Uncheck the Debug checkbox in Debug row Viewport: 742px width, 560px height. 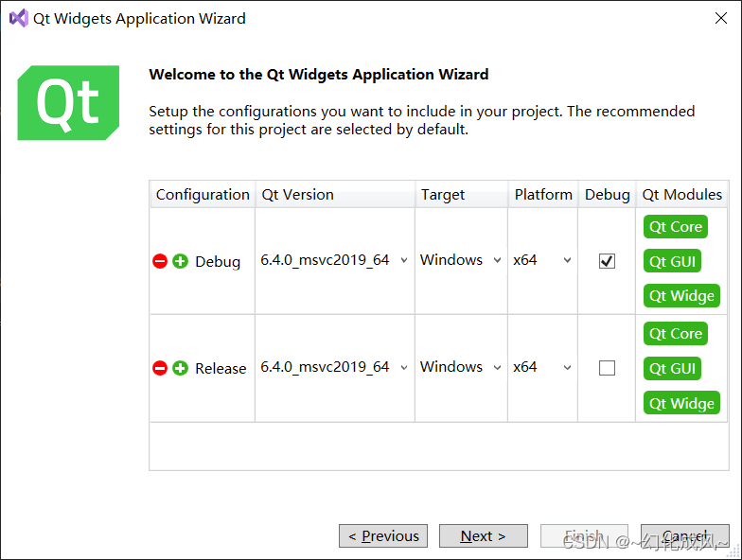(x=607, y=261)
